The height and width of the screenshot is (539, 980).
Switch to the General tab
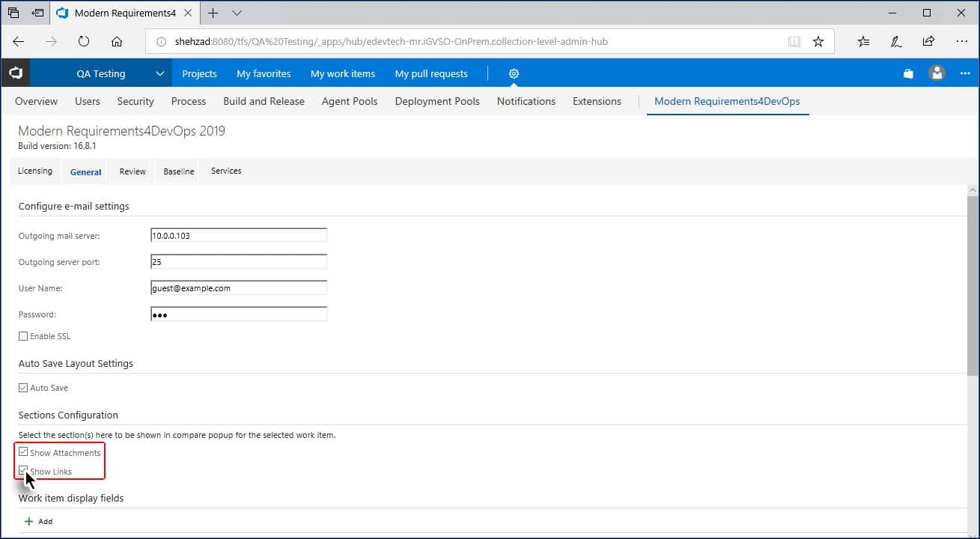click(85, 172)
